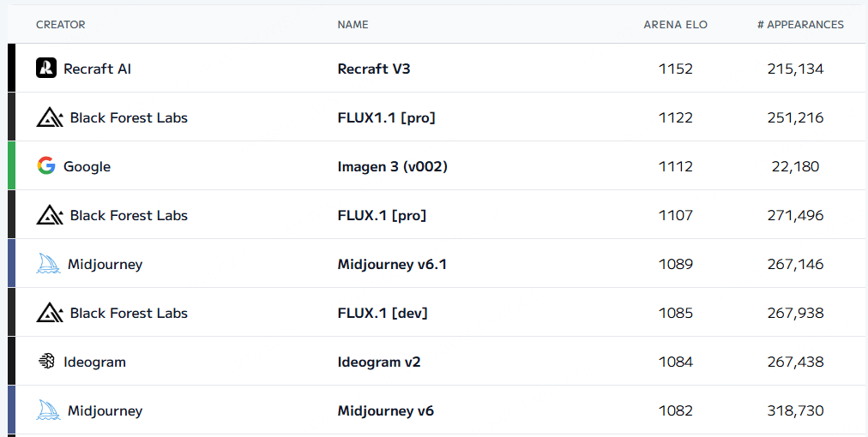Click the blue color bar beside Midjourney v6.1

(12, 263)
